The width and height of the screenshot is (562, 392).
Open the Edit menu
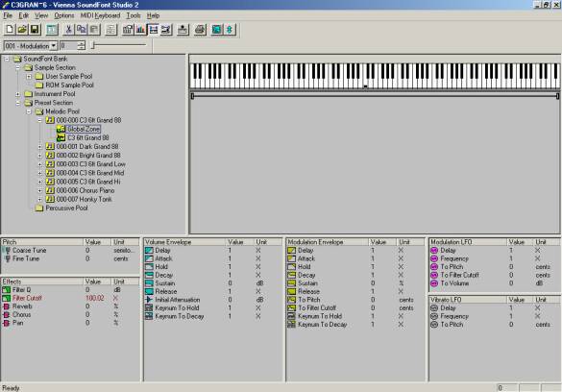[24, 15]
